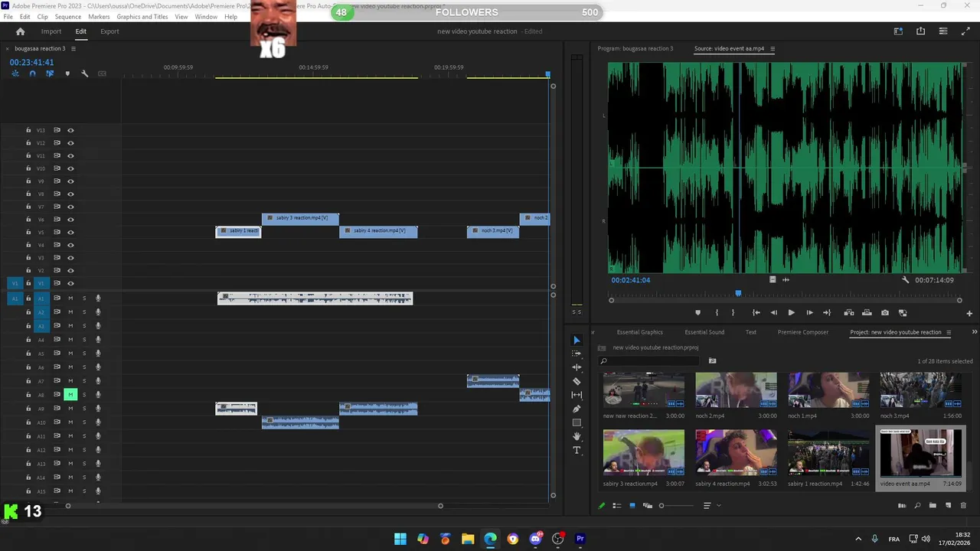980x551 pixels.
Task: Select the Slip tool
Action: 577,395
